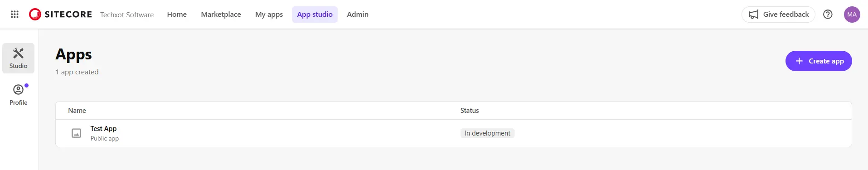Click the Techxot Software organization name
The image size is (868, 170).
point(127,15)
